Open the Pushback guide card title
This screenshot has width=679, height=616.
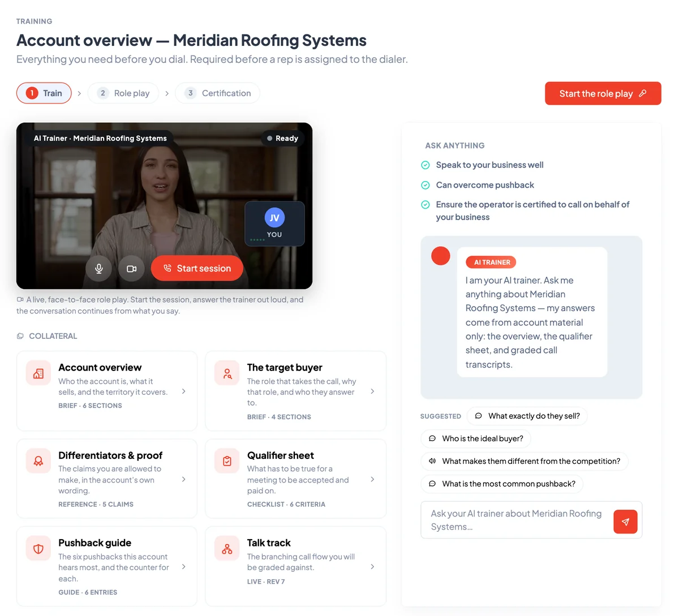pos(95,543)
